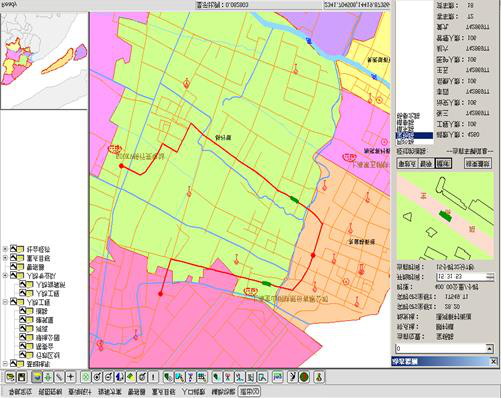Activate the pressed blue layer-stack icon
The width and height of the screenshot is (501, 398).
pos(37,377)
